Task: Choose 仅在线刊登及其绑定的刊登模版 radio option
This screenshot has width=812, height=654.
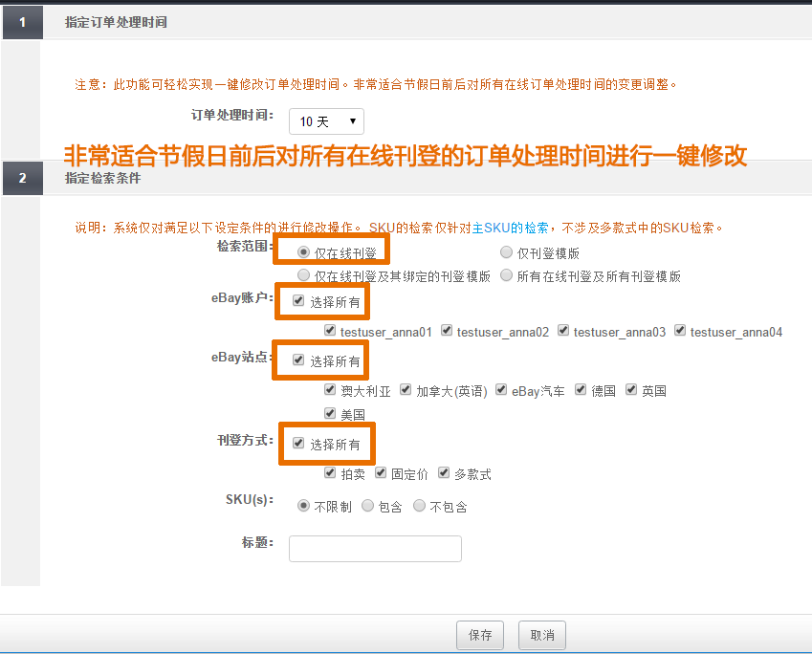Action: [303, 275]
